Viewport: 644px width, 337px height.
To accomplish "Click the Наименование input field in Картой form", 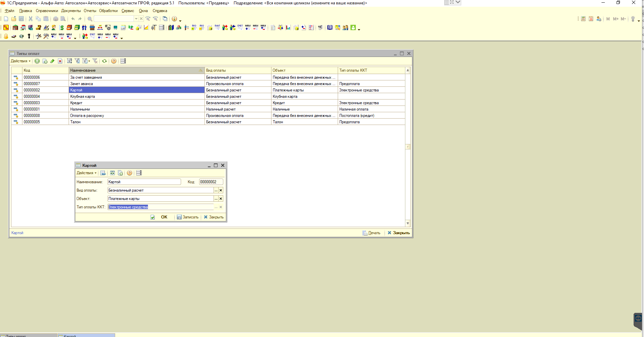I will (x=144, y=182).
